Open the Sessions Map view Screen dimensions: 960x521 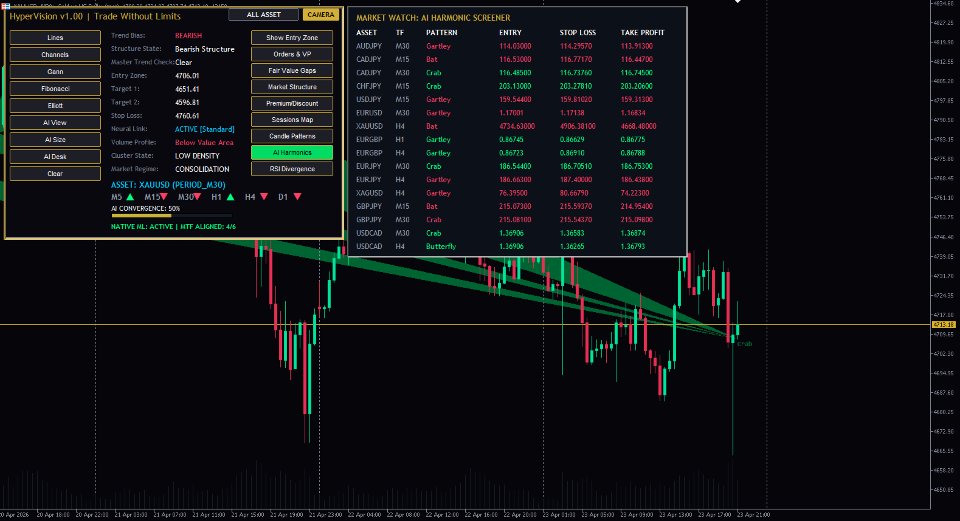[292, 119]
